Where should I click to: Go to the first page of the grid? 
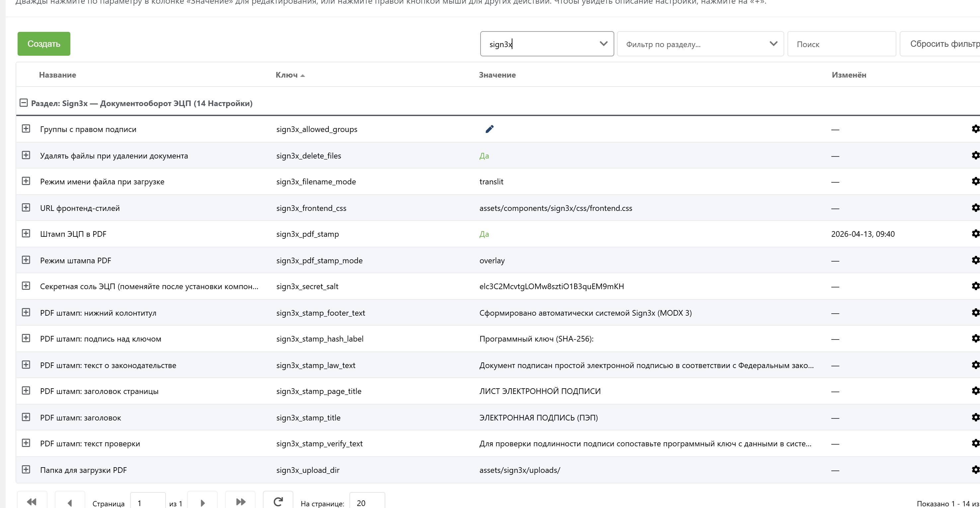(x=32, y=502)
